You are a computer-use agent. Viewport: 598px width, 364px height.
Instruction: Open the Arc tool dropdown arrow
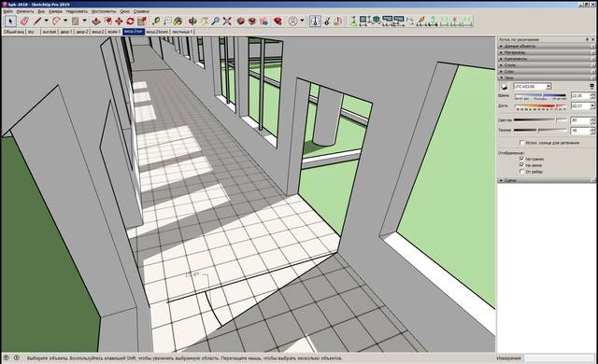[65, 21]
